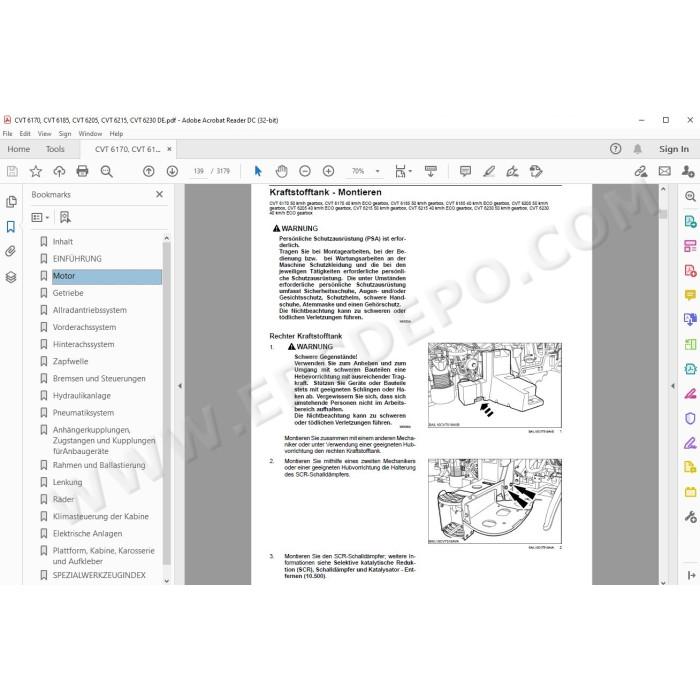Open the Zapfwelle bookmark
Image resolution: width=700 pixels, height=700 pixels.
click(x=71, y=361)
